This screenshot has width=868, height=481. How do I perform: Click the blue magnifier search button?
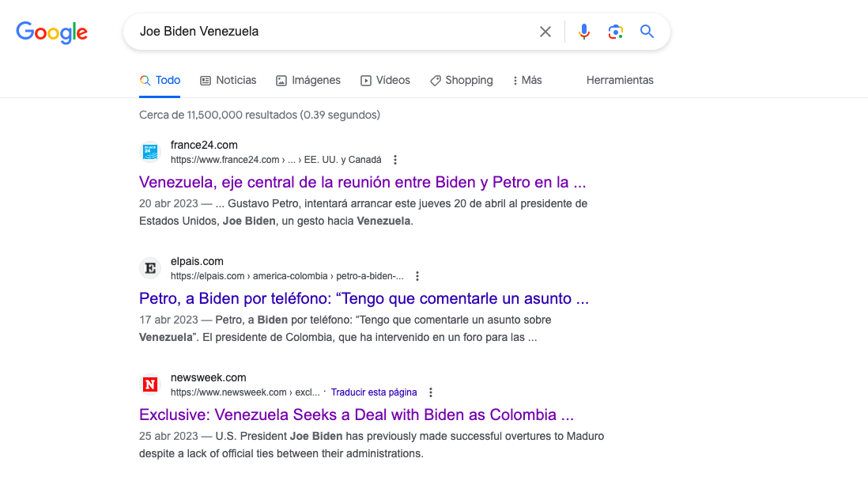coord(647,32)
